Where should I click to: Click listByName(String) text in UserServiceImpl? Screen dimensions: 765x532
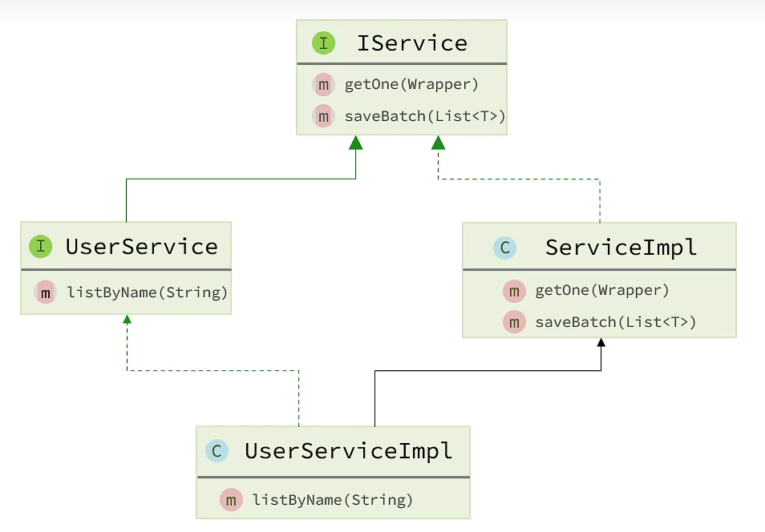[333, 501]
